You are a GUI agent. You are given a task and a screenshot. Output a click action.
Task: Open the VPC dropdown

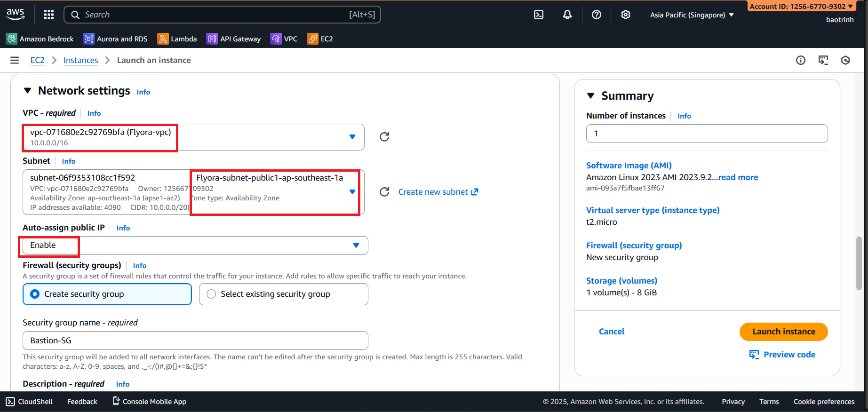tap(352, 137)
